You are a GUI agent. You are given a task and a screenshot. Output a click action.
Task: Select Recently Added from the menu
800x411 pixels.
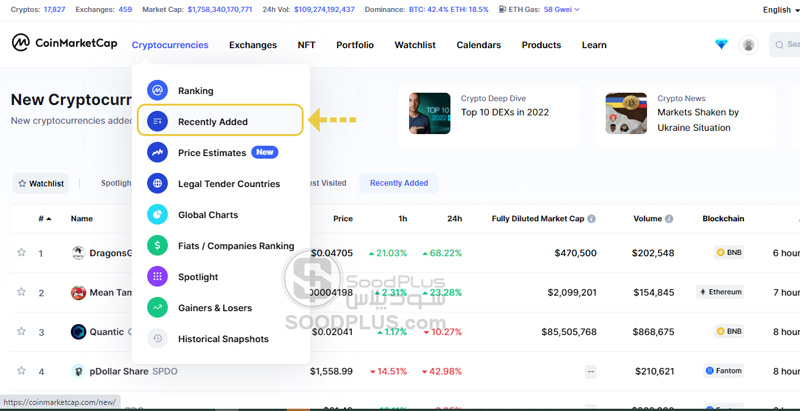pos(212,122)
